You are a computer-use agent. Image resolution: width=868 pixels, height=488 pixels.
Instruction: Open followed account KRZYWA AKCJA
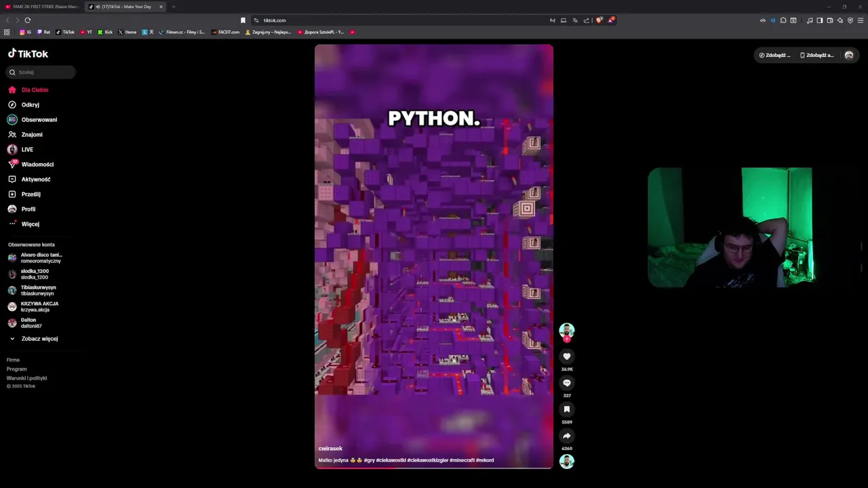pyautogui.click(x=34, y=306)
